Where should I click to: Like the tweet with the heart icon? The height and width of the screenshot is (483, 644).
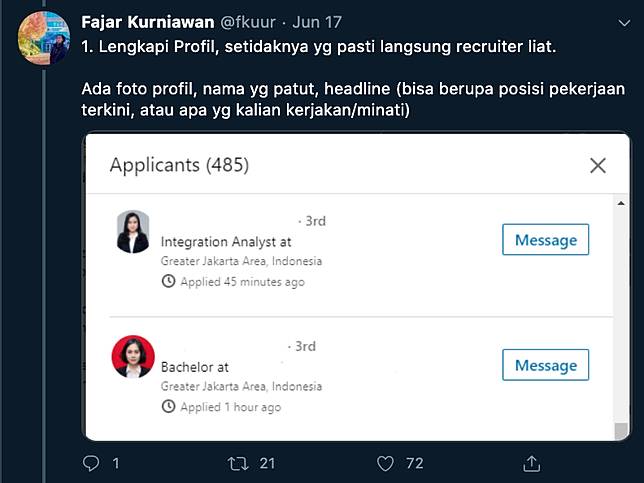click(385, 463)
